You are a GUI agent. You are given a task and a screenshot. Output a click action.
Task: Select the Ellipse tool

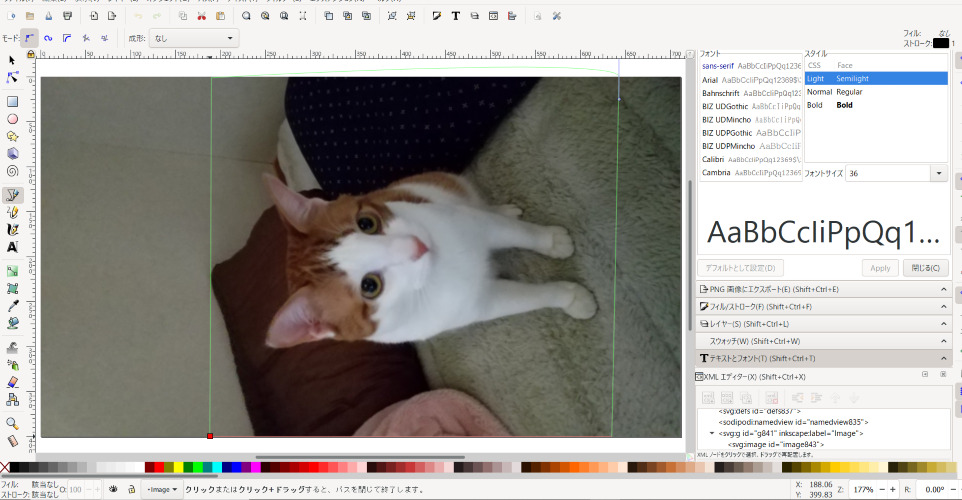click(12, 119)
